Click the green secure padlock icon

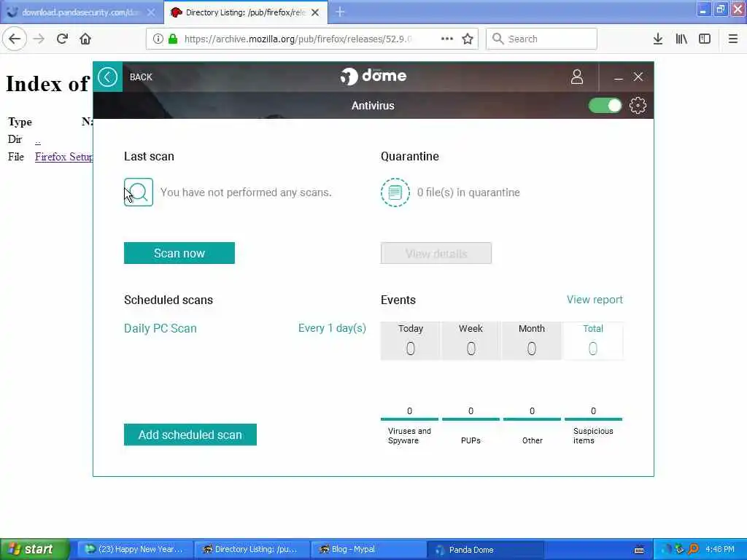[173, 39]
